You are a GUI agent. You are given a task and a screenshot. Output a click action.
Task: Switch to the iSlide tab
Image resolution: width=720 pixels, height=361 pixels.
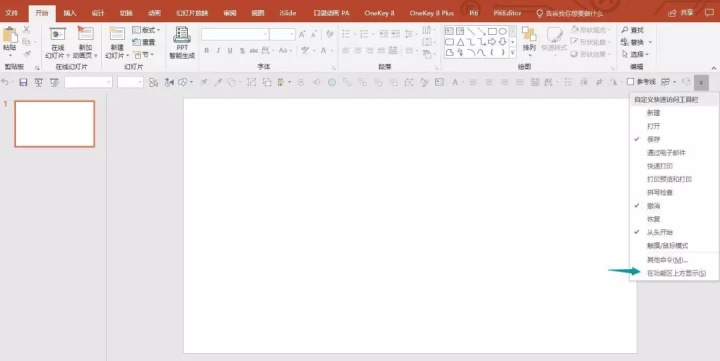pyautogui.click(x=288, y=13)
